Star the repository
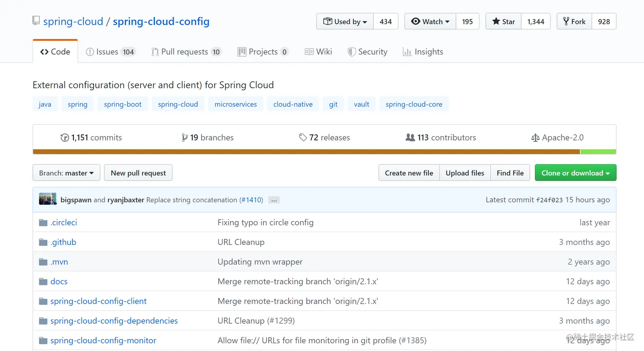 tap(503, 21)
